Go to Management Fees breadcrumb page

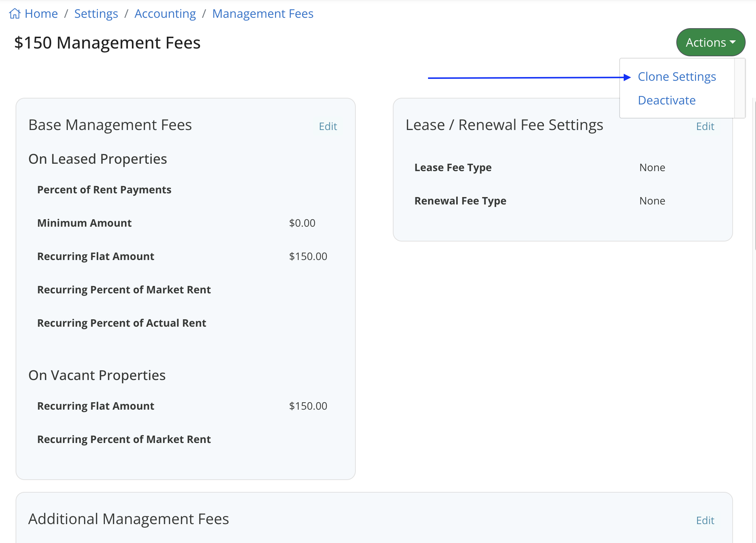263,13
